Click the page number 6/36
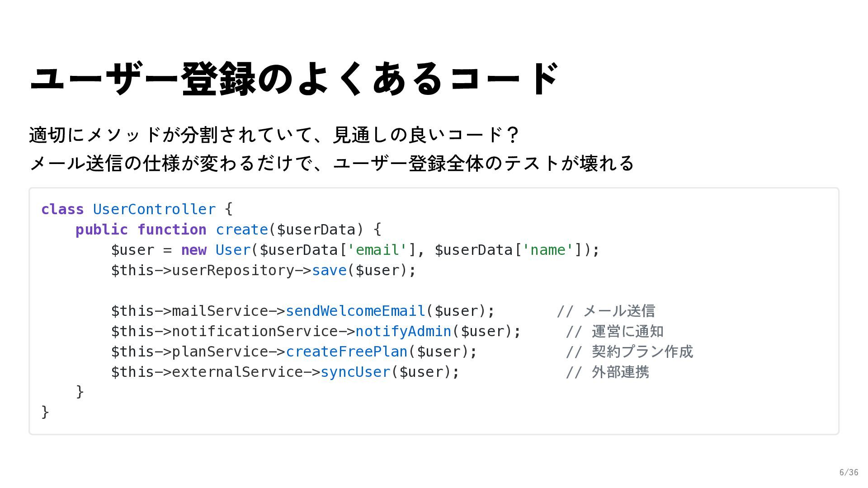 848,473
